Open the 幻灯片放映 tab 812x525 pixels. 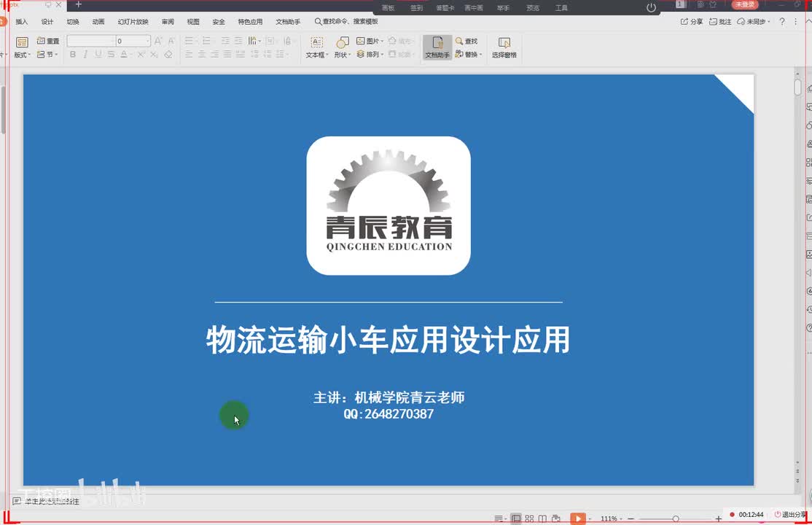tap(133, 22)
